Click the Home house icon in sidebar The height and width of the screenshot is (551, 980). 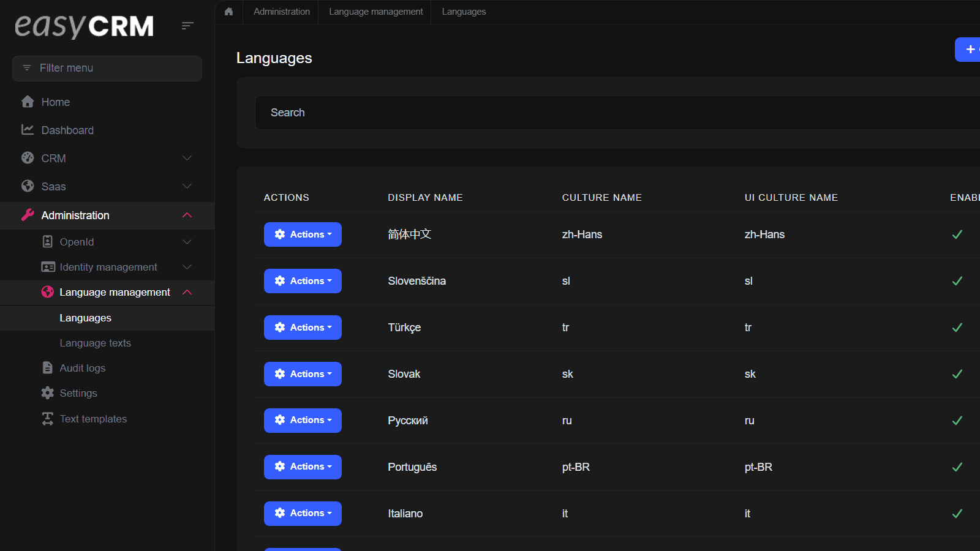coord(28,102)
